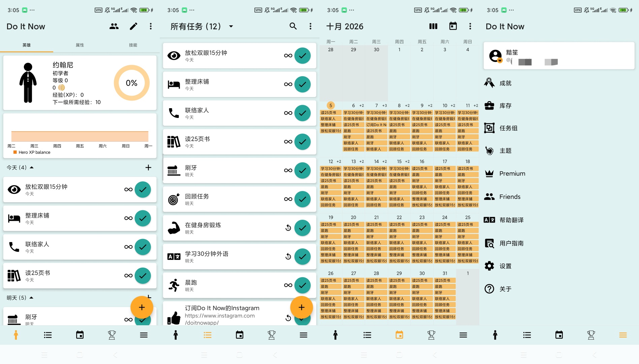Viewport: 639px width, 364px height.
Task: Open 晨跑 task in all tasks list
Action: 240,285
